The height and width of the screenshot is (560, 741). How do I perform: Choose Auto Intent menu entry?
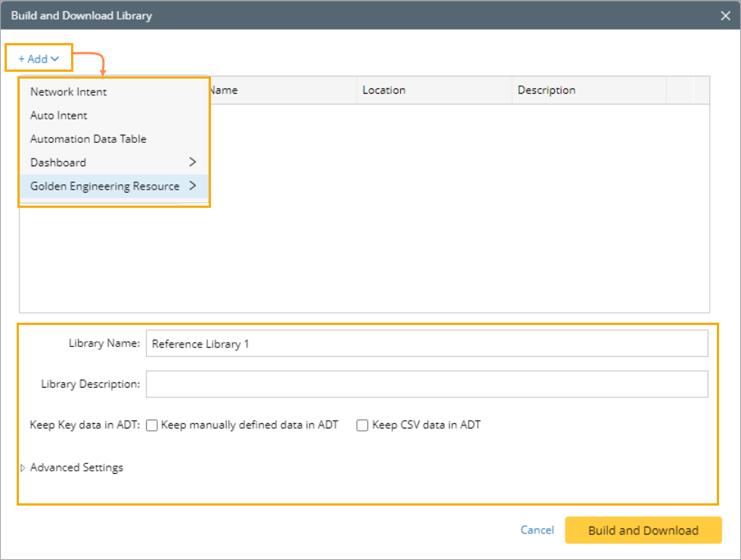(x=59, y=116)
